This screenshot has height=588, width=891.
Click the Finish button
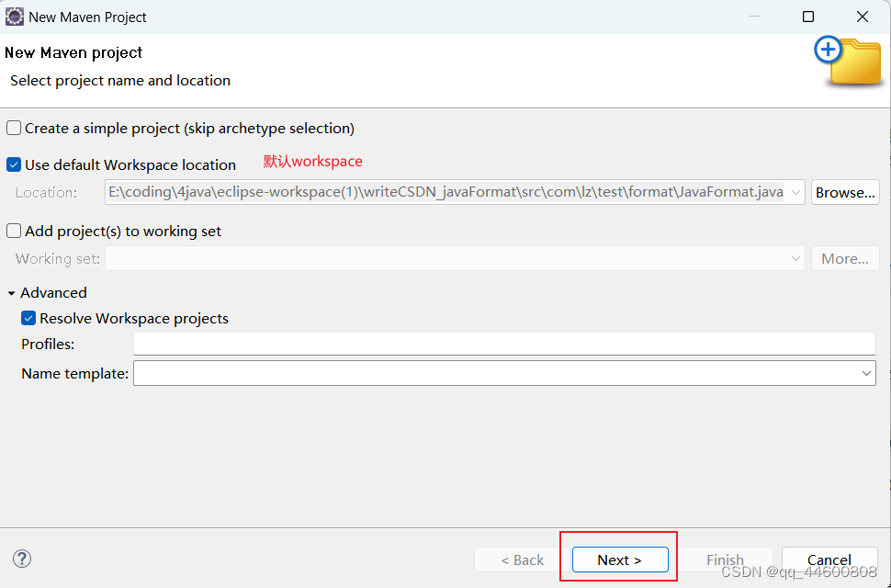pos(725,560)
